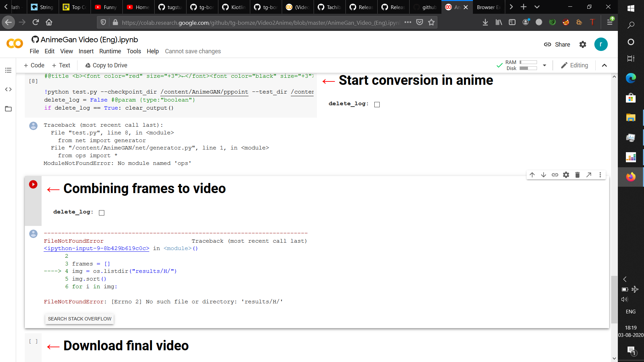Image resolution: width=644 pixels, height=362 pixels.
Task: Move the selected cell up
Action: (x=532, y=175)
